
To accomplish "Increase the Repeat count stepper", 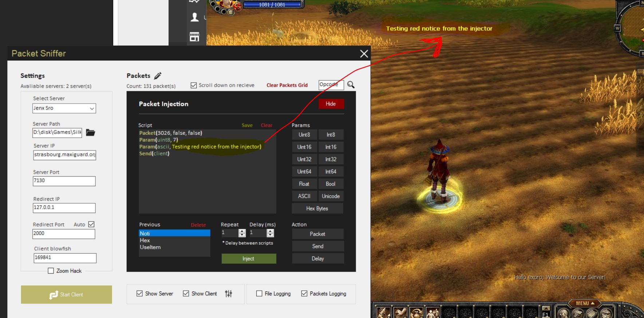I will click(x=242, y=231).
